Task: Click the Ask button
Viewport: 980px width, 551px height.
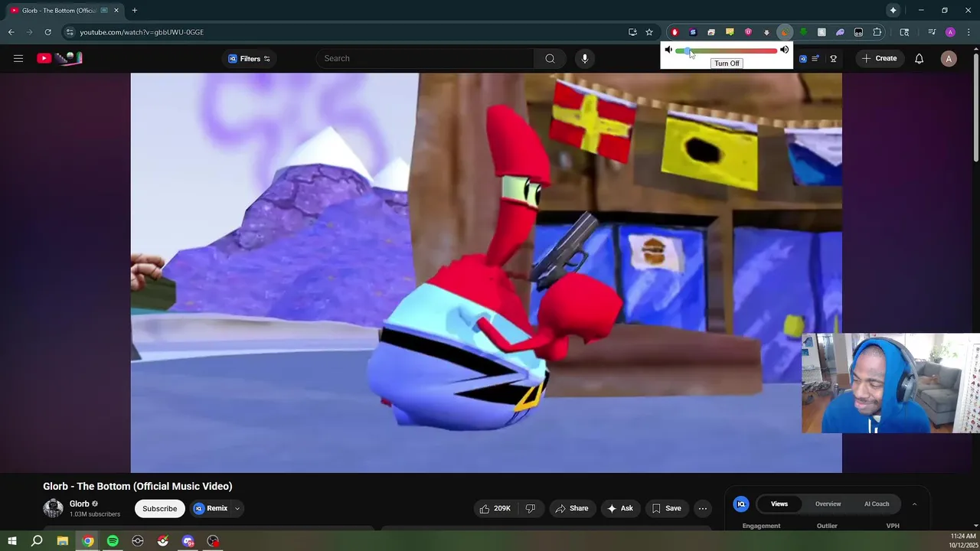Action: point(620,508)
